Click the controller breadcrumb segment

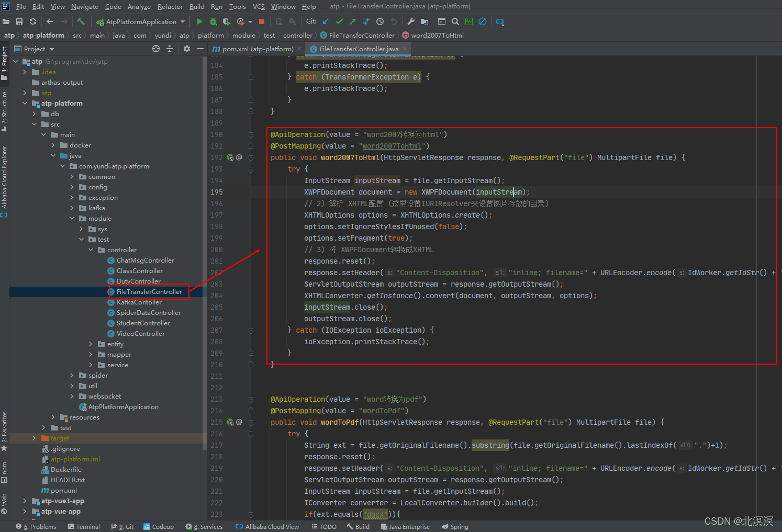click(x=298, y=35)
